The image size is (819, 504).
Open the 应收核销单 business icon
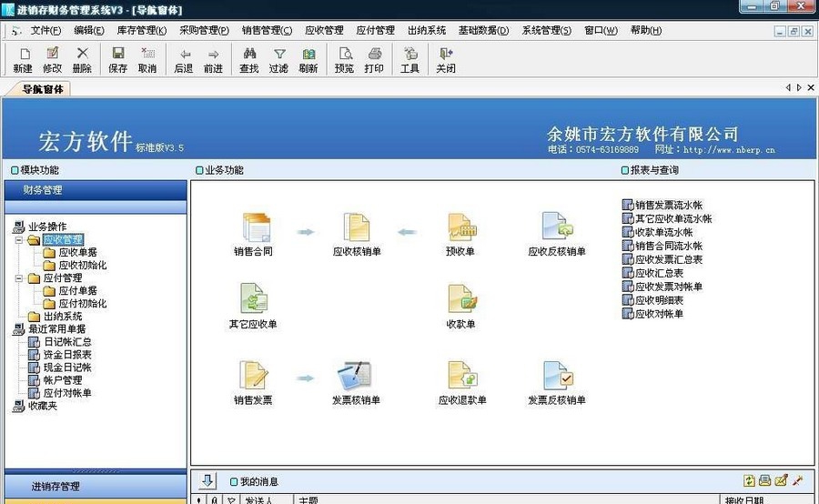[357, 227]
